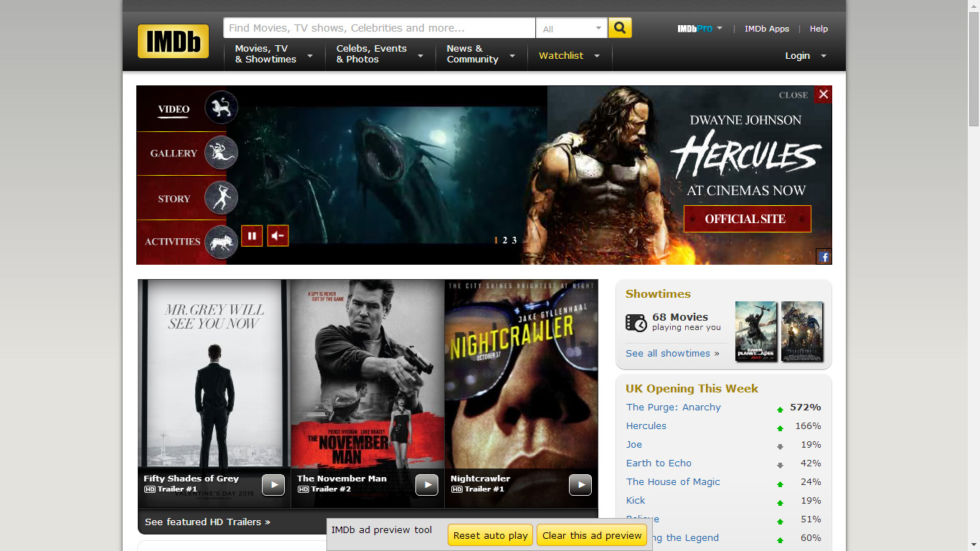Click the OFFICIAL SITE button
980x551 pixels.
click(x=747, y=219)
